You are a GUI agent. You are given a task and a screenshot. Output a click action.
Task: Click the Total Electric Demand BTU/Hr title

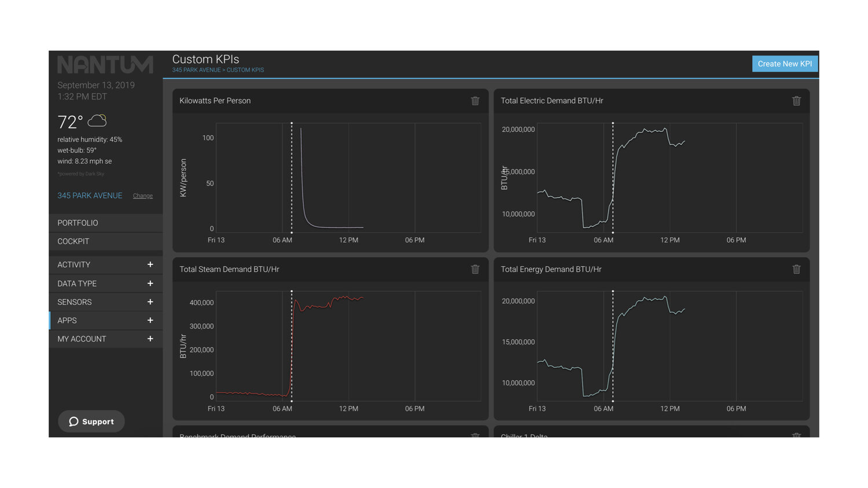point(552,101)
